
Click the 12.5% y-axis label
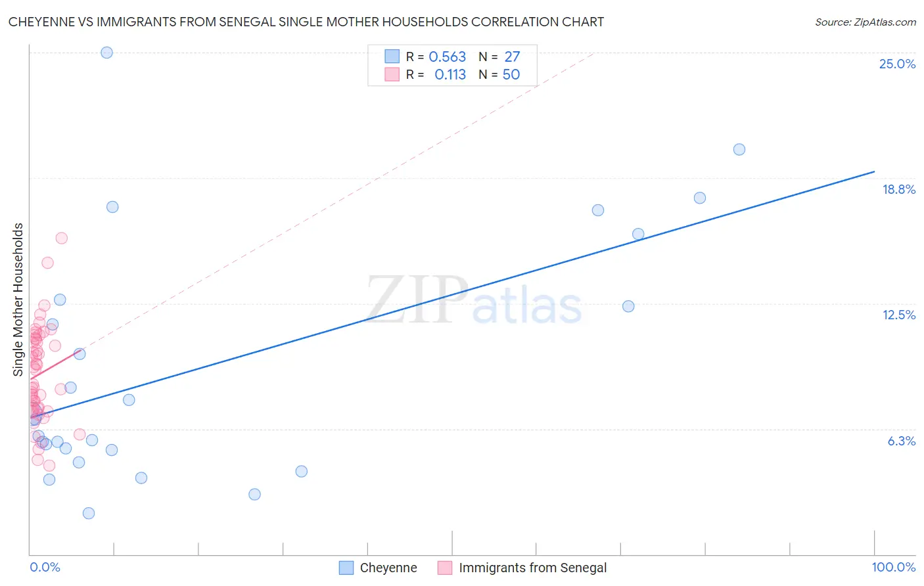[898, 315]
